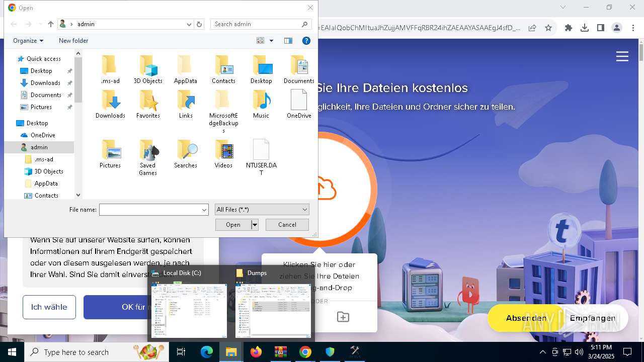Refresh the admin folder view
This screenshot has height=362, width=644.
click(199, 24)
